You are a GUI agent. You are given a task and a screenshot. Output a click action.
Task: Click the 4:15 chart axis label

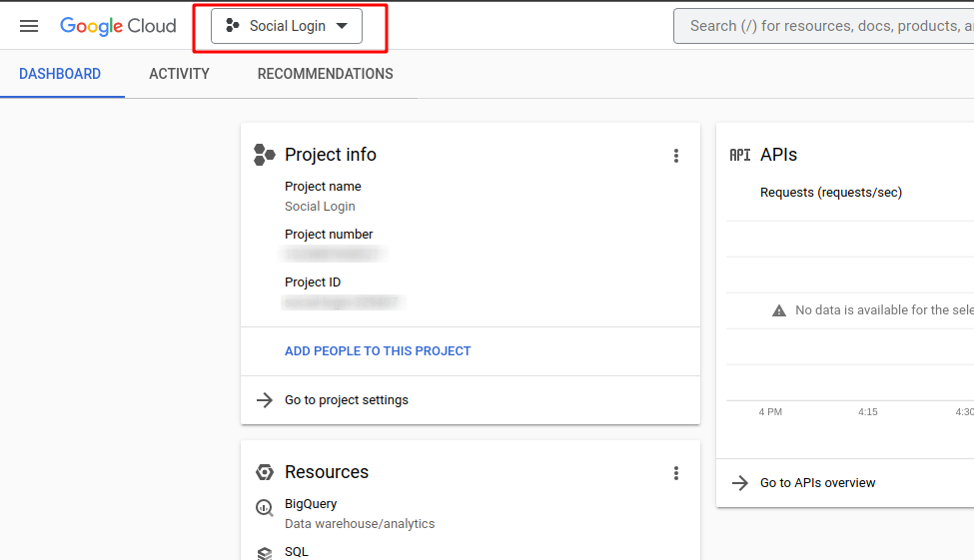click(868, 411)
